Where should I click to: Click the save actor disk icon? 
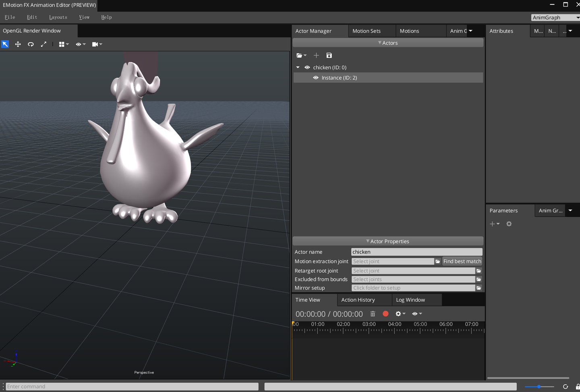329,56
